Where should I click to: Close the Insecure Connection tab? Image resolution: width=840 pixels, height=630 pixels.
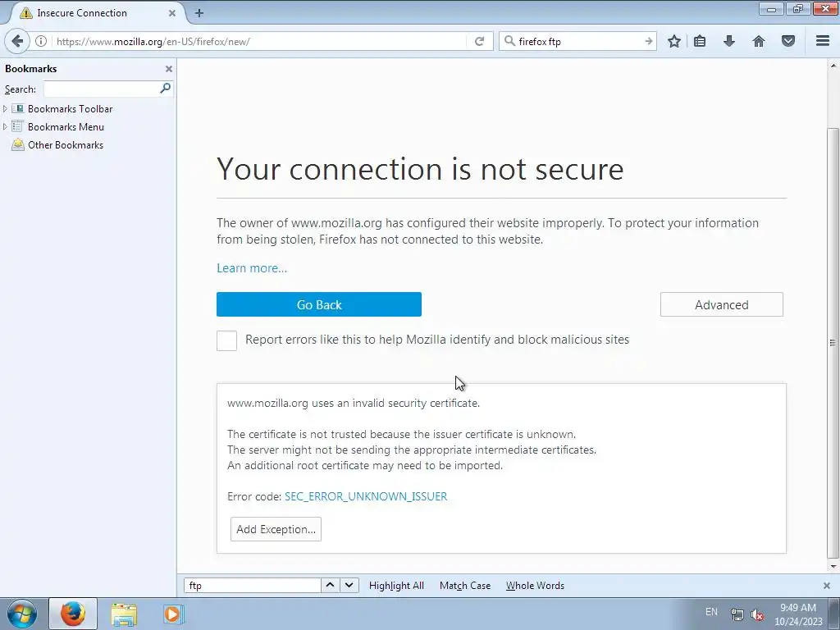[x=172, y=13]
